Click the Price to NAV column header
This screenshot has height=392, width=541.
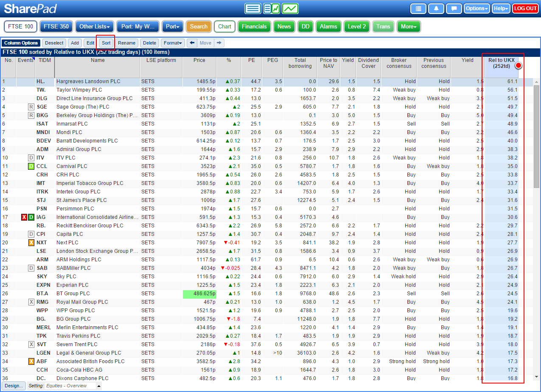pyautogui.click(x=329, y=67)
